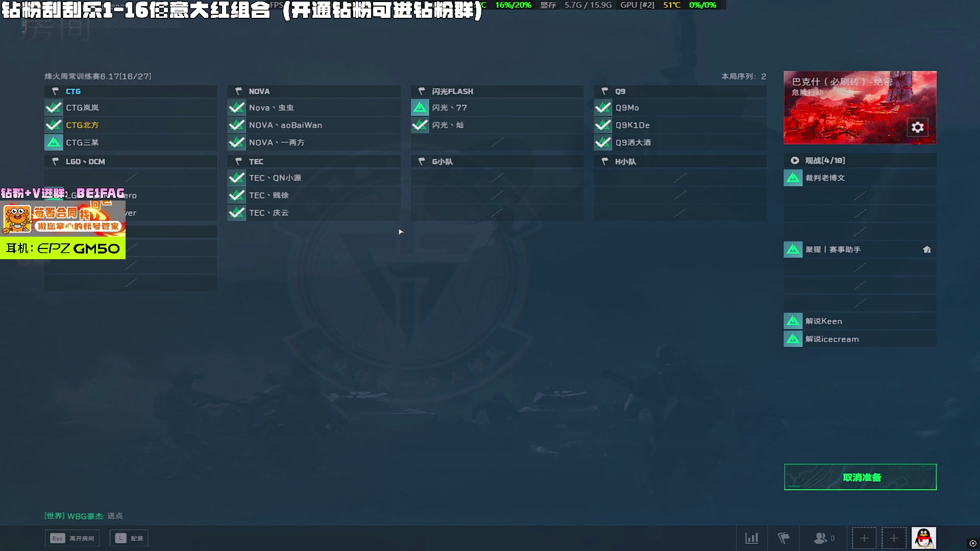The height and width of the screenshot is (551, 980).
Task: Click Esc 离开房间 leave room button
Action: 72,538
